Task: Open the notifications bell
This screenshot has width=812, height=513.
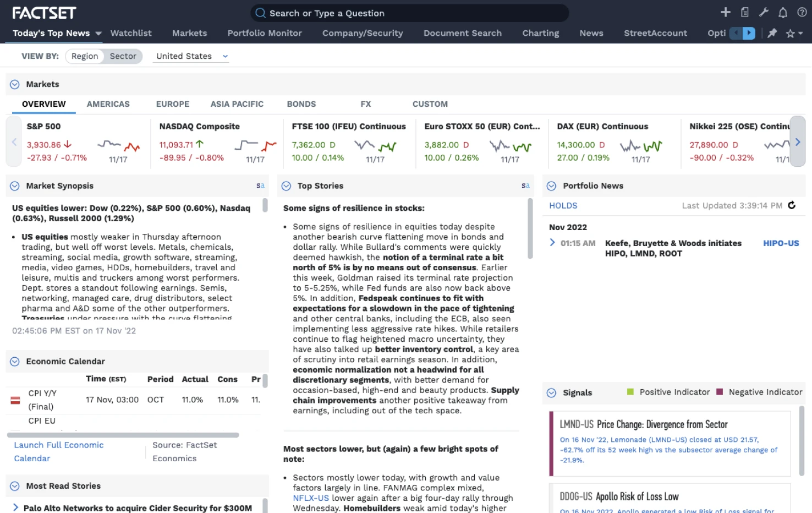Action: tap(783, 12)
